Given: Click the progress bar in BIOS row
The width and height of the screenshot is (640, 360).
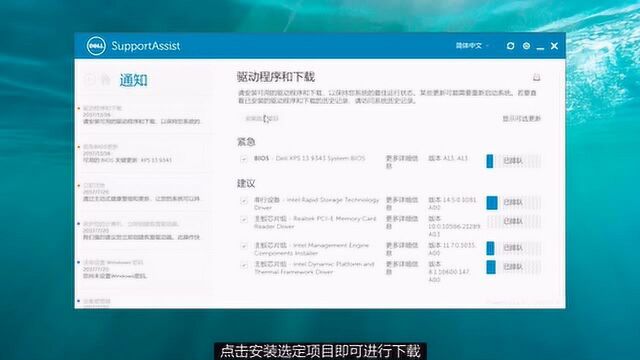Looking at the screenshot, I should 513,161.
